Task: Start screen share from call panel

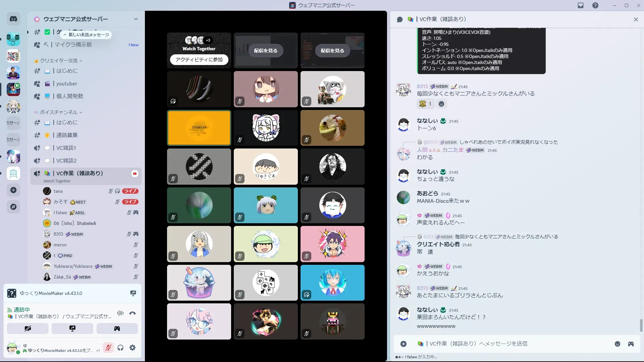Action: pos(72,328)
